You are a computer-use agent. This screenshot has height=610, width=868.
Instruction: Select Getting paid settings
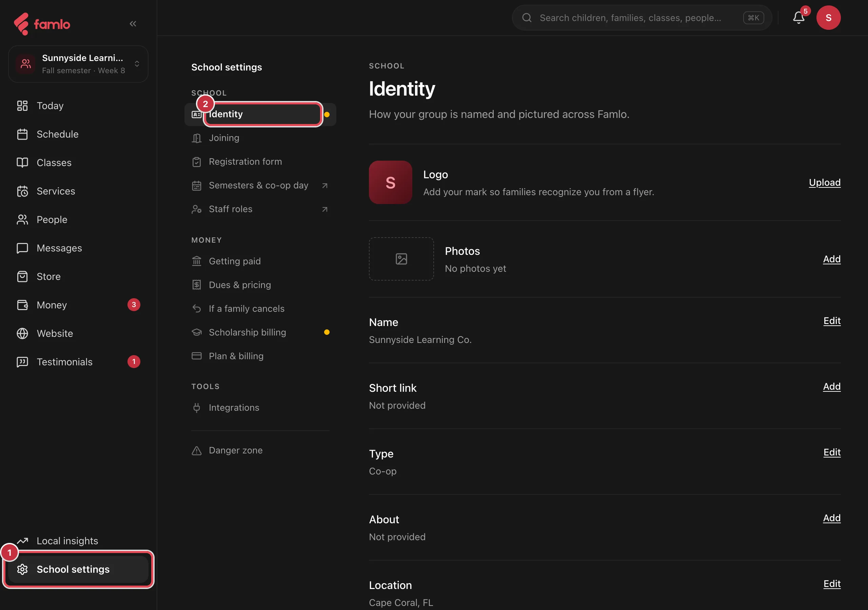tap(260, 261)
